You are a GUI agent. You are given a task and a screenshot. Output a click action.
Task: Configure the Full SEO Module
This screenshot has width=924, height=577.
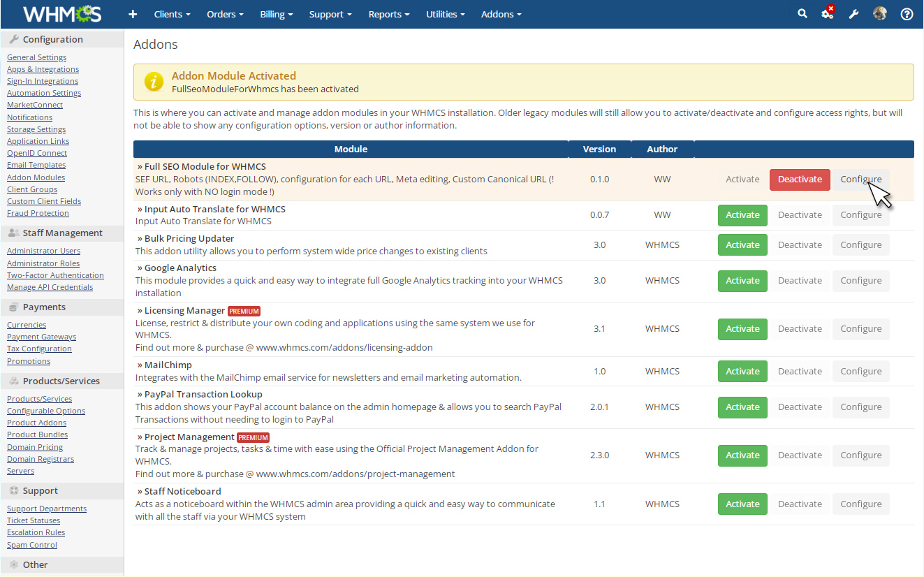click(861, 180)
